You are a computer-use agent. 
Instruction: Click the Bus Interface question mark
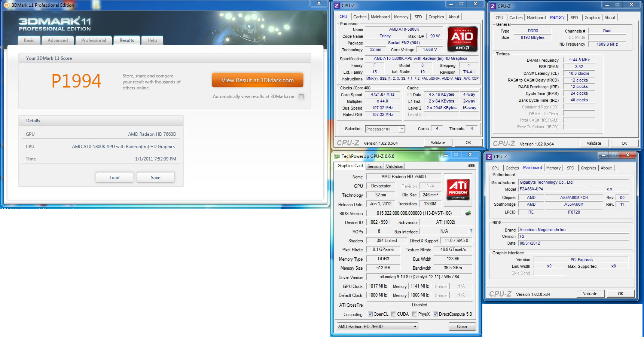pos(471,231)
